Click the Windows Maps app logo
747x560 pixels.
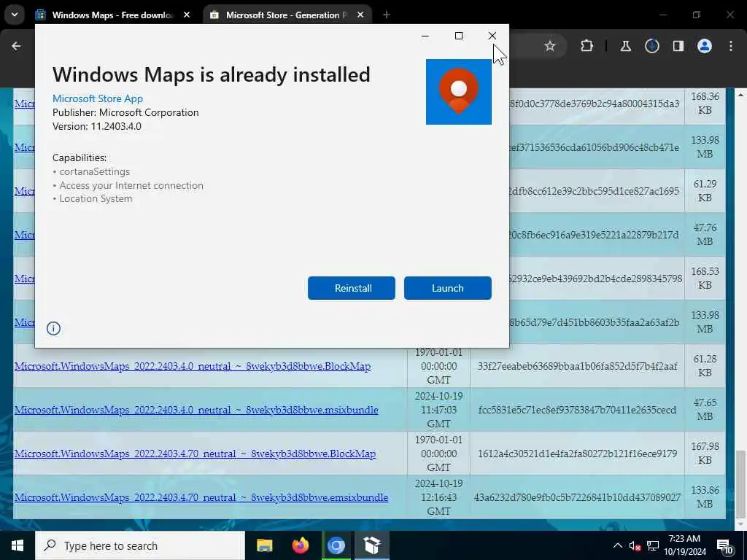tap(459, 92)
